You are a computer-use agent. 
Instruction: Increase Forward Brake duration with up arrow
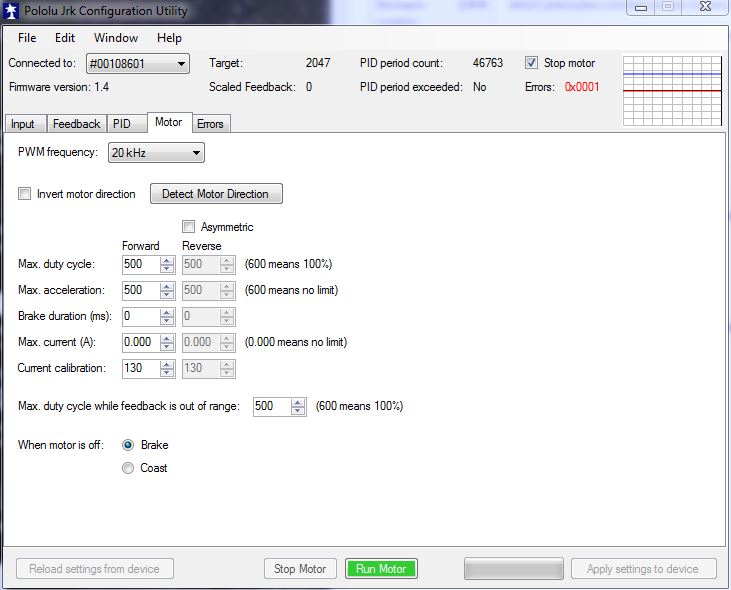167,313
